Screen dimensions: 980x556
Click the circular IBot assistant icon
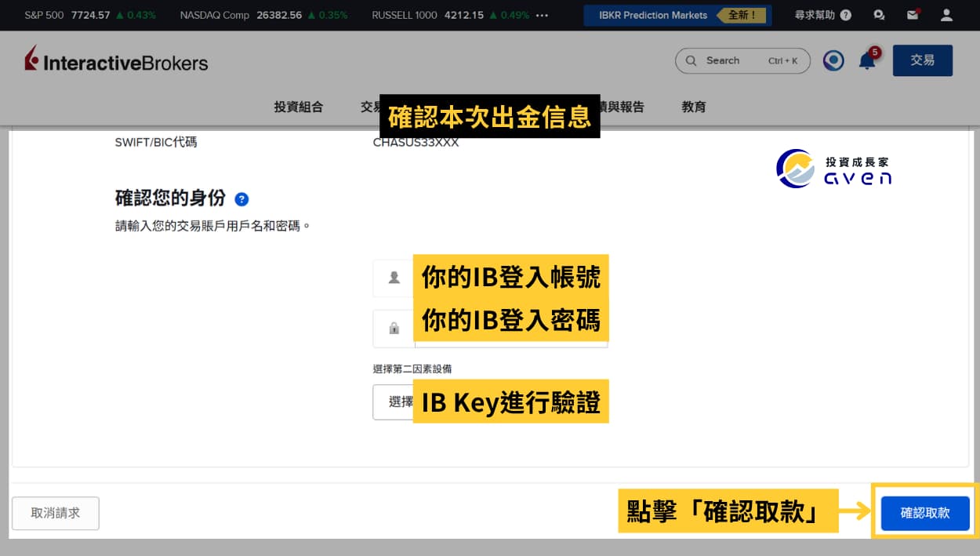(833, 60)
